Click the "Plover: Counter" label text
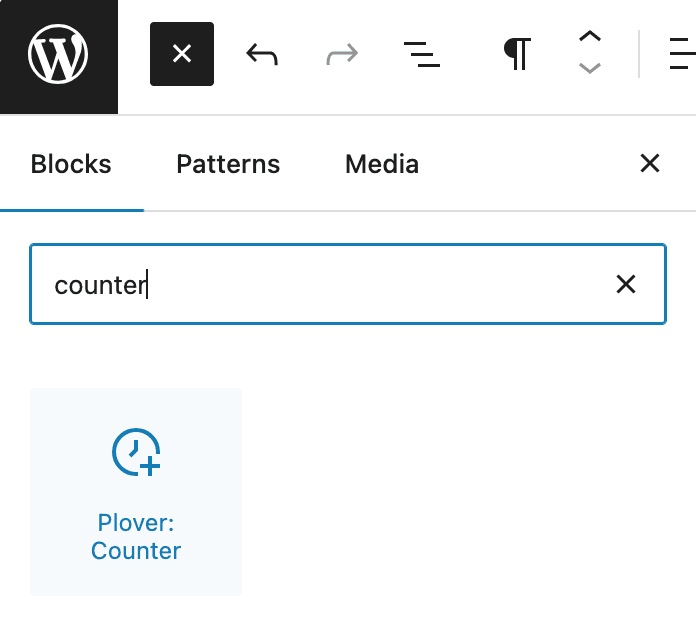Screen dimensions: 696x622 (x=136, y=537)
